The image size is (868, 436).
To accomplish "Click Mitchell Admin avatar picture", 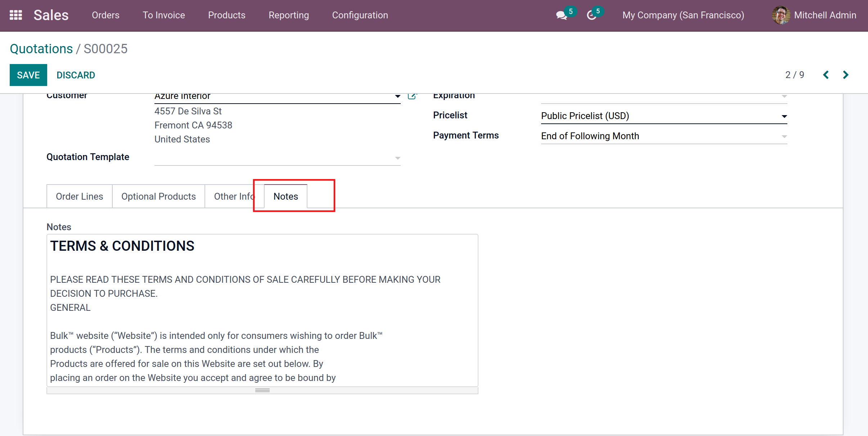I will coord(781,15).
